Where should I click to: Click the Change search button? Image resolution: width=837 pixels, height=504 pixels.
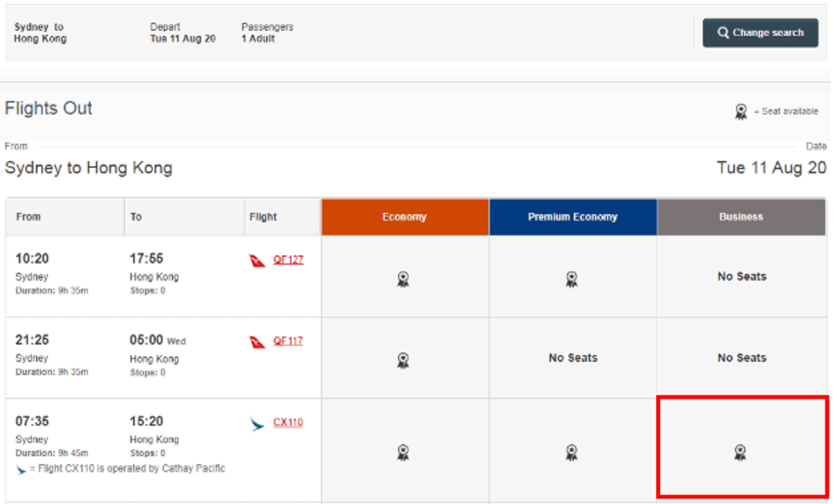click(x=760, y=33)
